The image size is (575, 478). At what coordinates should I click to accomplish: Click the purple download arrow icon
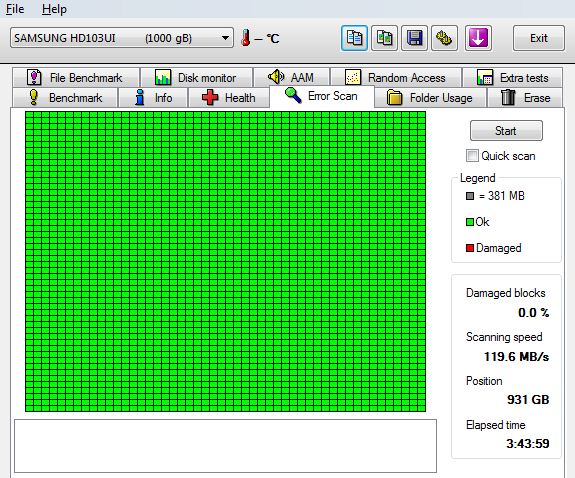478,38
